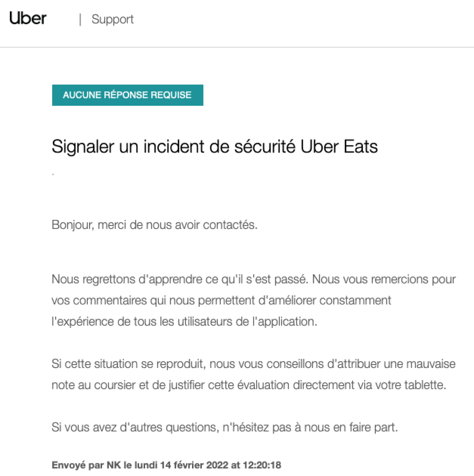The image size is (474, 476).
Task: Click "Uber Eats" in the heading
Action: pos(339,147)
